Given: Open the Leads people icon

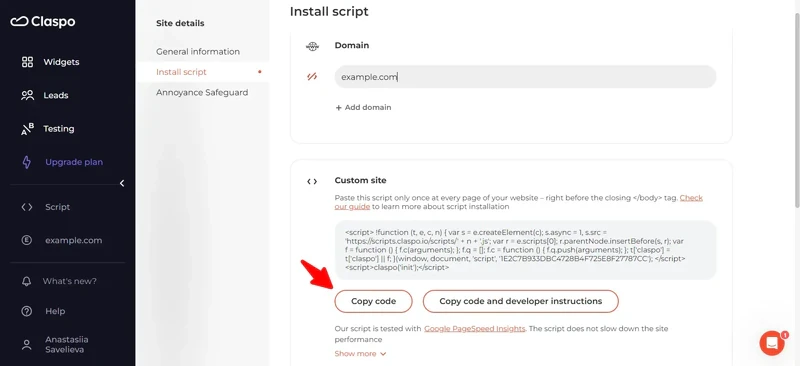Looking at the screenshot, I should 27,95.
